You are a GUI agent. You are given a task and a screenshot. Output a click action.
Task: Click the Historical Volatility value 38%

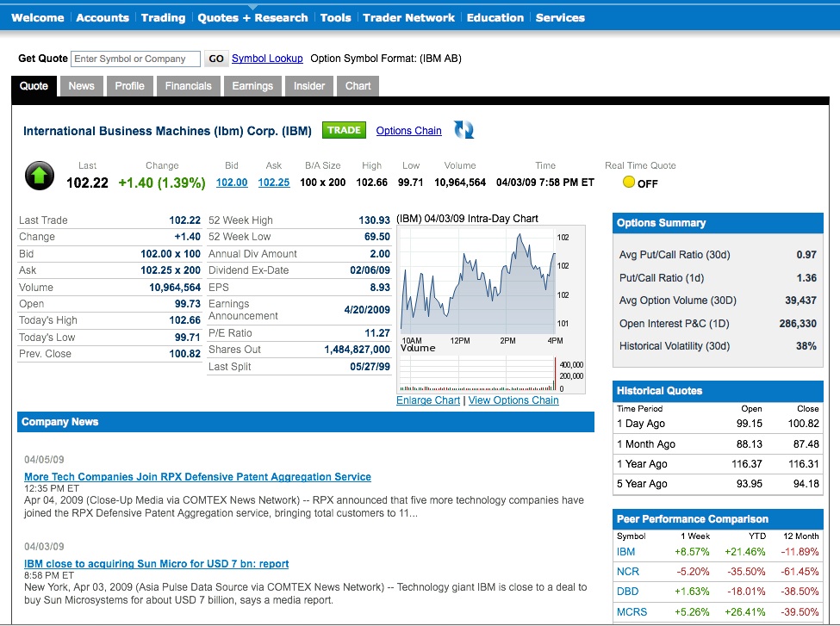click(x=806, y=346)
